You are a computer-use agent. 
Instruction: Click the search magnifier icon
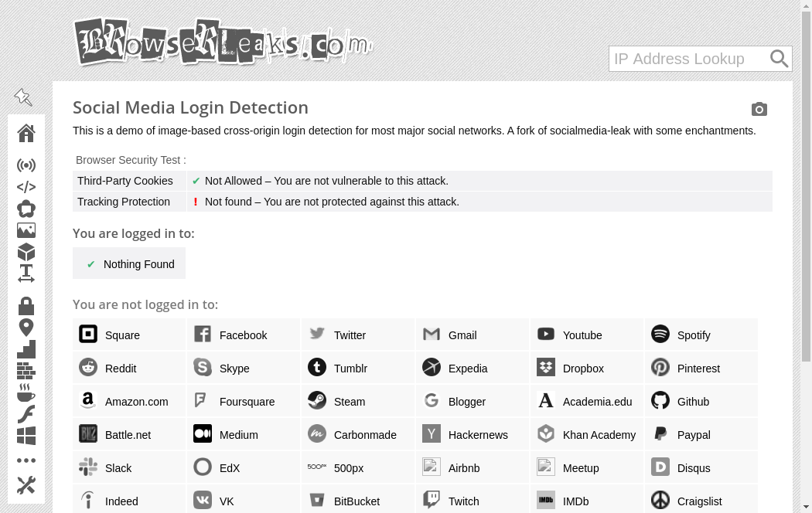(779, 59)
